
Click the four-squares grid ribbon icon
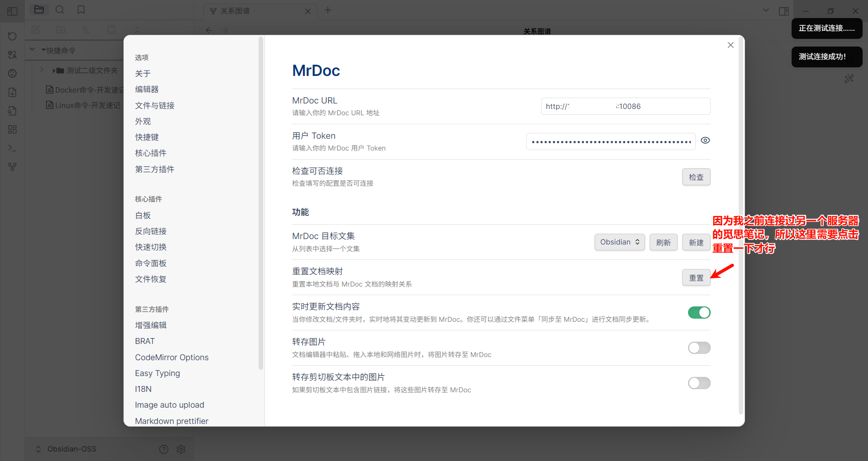pyautogui.click(x=12, y=129)
